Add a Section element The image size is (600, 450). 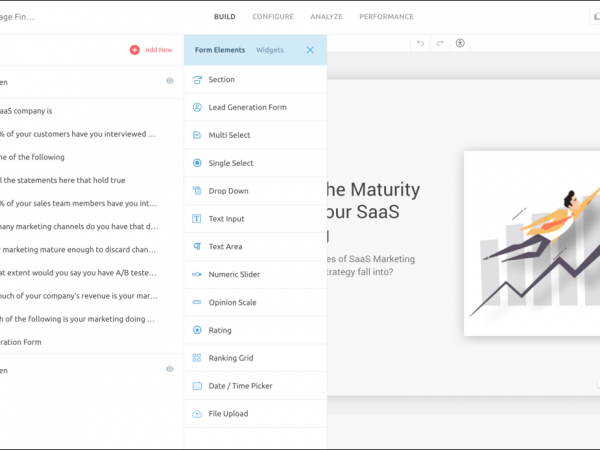click(x=221, y=79)
